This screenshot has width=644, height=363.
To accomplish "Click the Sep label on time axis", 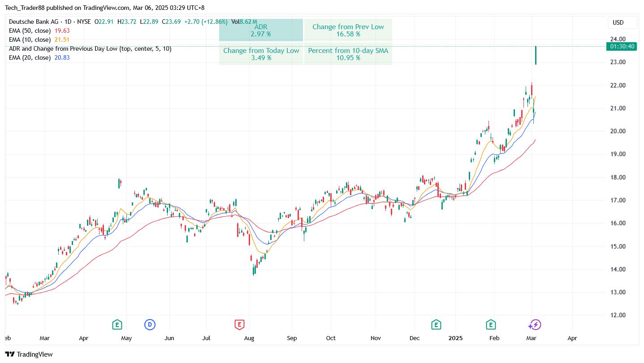I will [292, 338].
